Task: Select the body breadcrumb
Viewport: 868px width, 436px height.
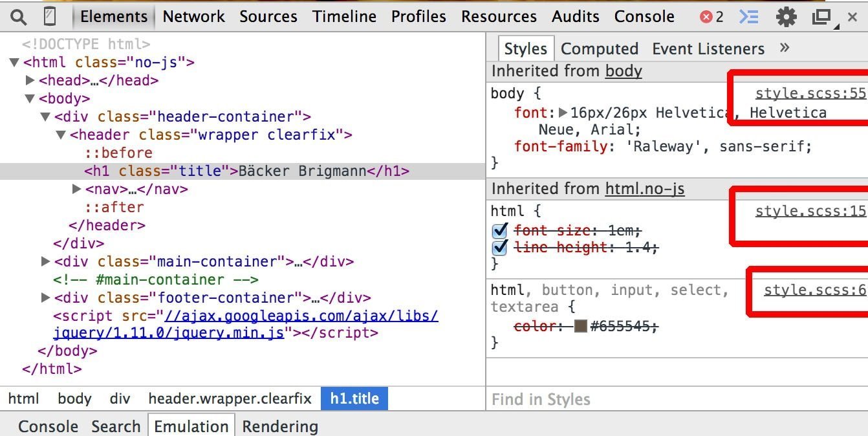Action: coord(74,399)
